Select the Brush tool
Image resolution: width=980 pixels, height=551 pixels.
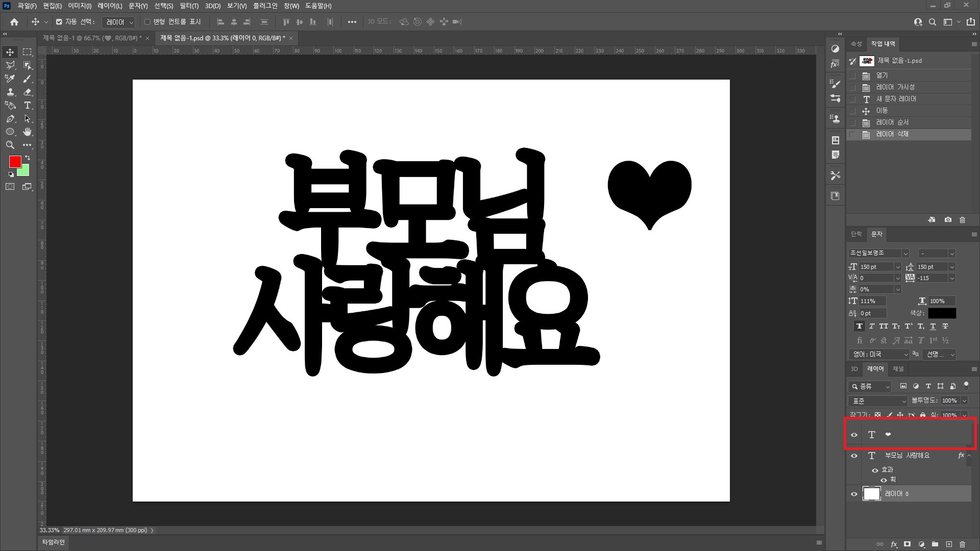point(28,79)
